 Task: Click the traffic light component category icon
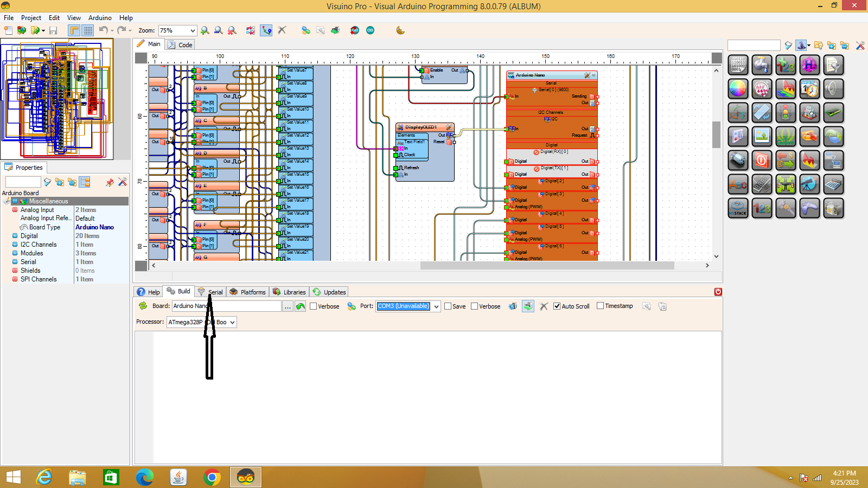(x=786, y=113)
